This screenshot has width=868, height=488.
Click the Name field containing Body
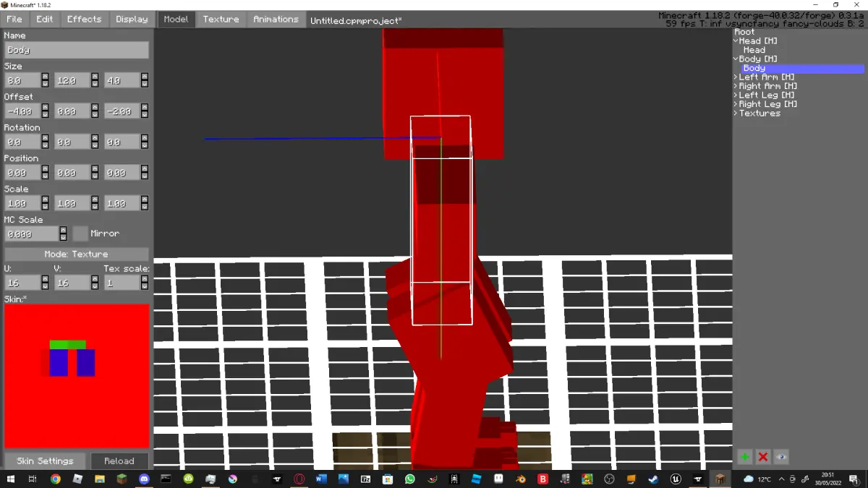pos(77,50)
